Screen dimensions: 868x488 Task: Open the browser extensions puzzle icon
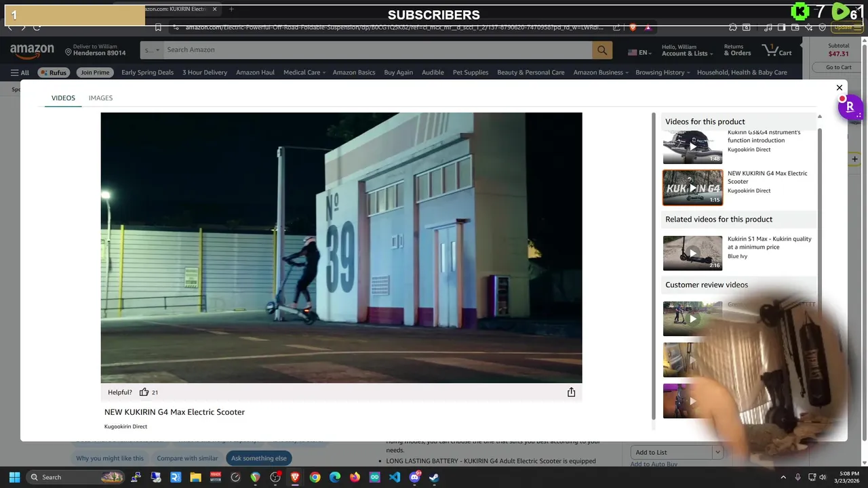pyautogui.click(x=733, y=27)
